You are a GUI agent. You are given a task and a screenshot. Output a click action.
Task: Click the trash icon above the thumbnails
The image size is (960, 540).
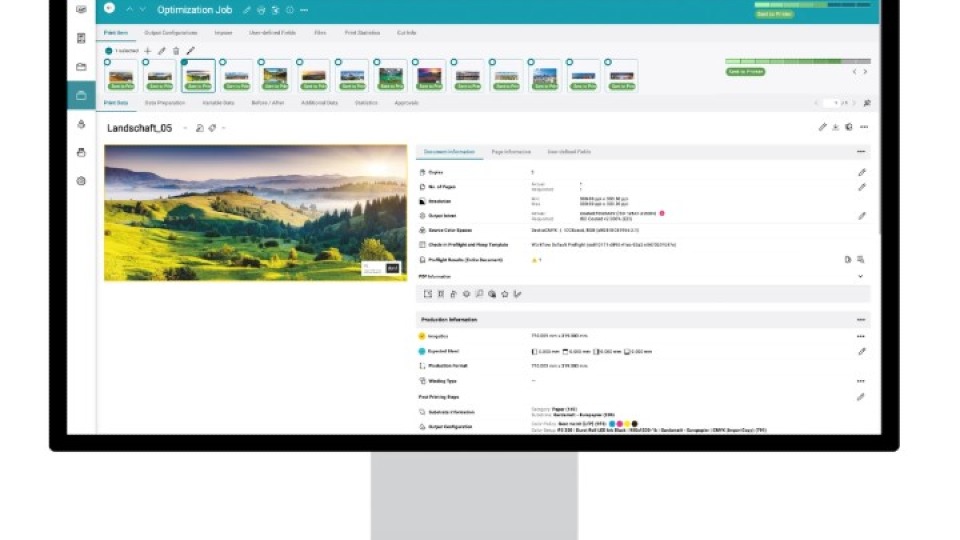click(x=176, y=51)
